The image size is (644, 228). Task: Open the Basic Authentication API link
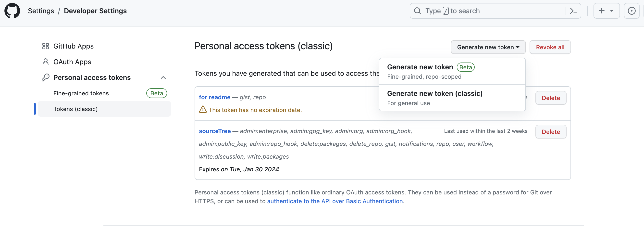pos(335,201)
